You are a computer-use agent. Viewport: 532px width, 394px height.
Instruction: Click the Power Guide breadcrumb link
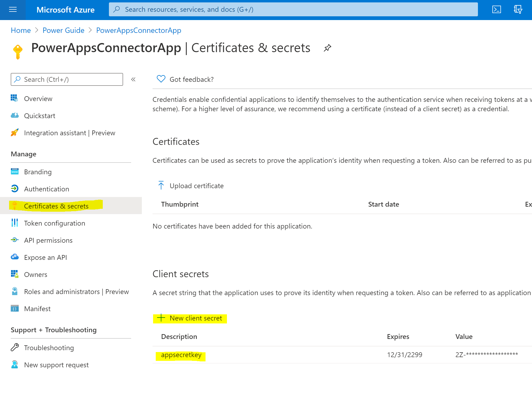pyautogui.click(x=63, y=30)
